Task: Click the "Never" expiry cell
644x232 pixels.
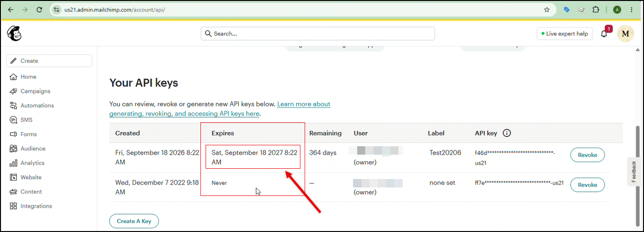Action: coord(219,183)
